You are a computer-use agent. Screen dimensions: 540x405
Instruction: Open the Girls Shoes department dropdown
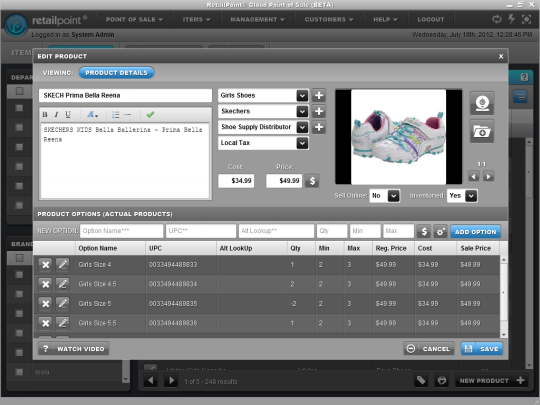(302, 96)
